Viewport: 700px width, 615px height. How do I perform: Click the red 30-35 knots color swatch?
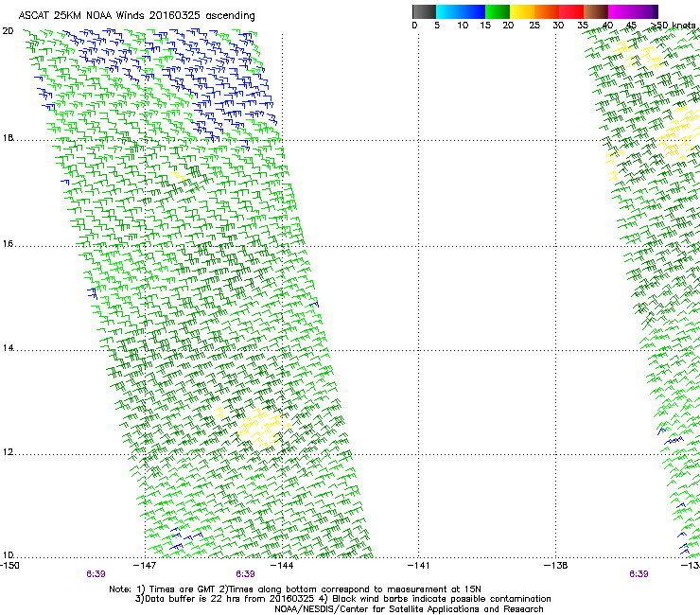tap(571, 11)
